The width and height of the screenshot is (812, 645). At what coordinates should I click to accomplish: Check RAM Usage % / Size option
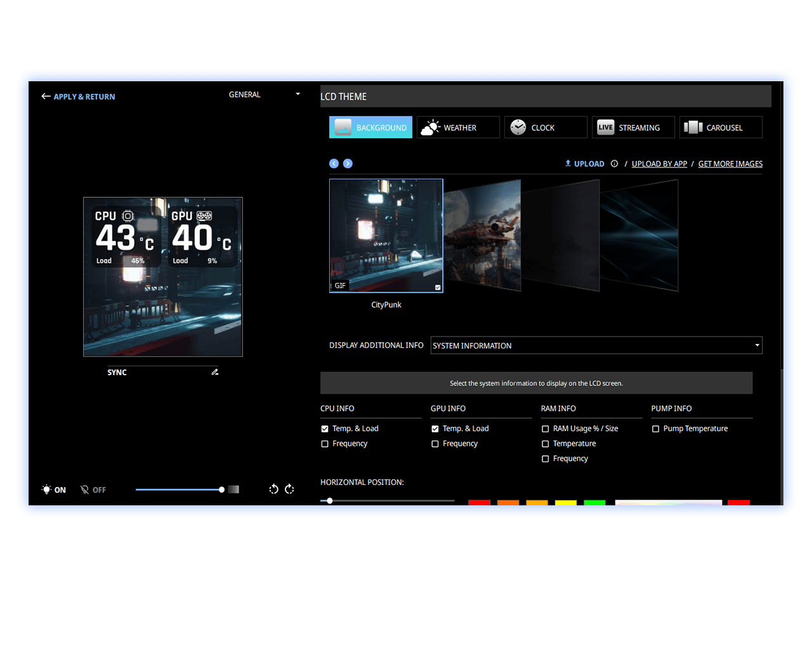[x=546, y=429]
